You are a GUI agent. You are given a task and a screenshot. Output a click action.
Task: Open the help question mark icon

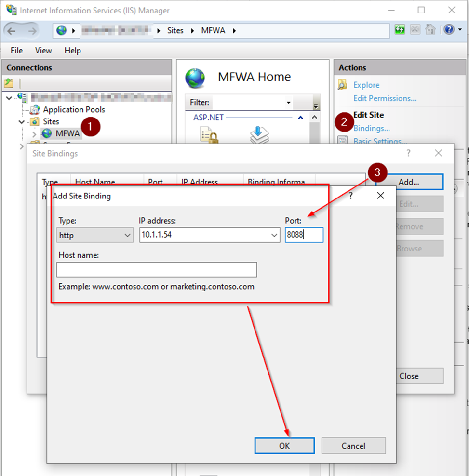point(449,29)
